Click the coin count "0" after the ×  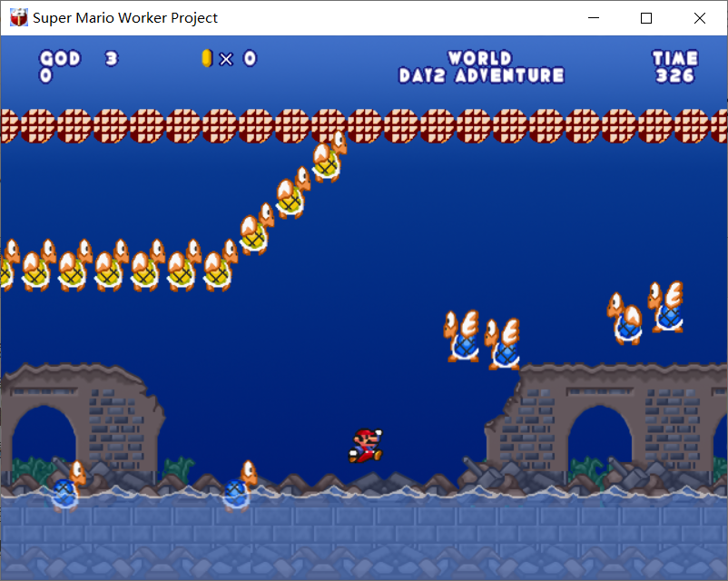pos(250,58)
